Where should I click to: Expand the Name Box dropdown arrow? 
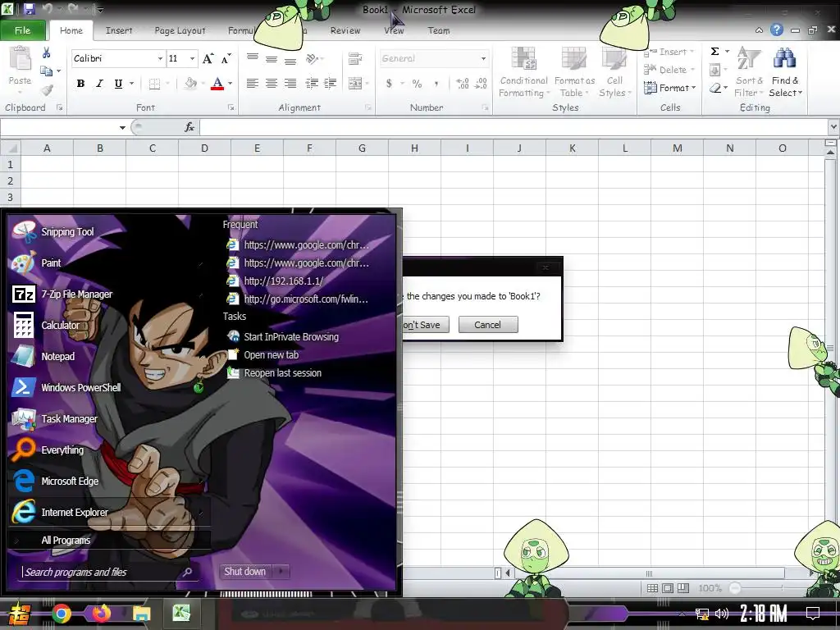(x=122, y=127)
